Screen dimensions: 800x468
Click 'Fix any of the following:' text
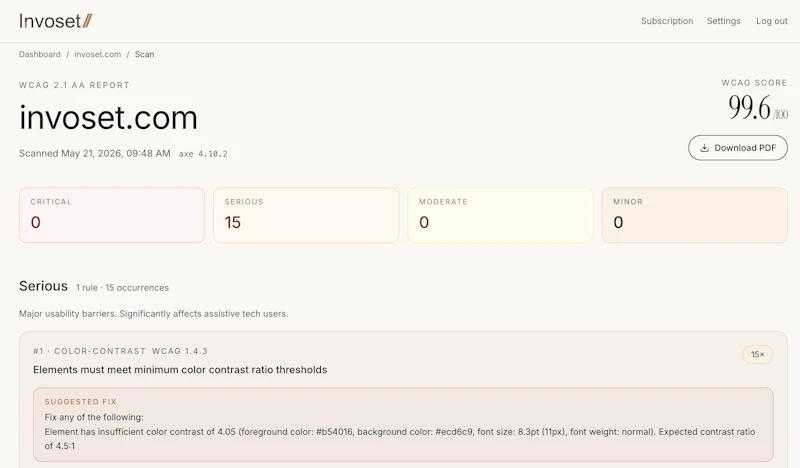tap(94, 417)
